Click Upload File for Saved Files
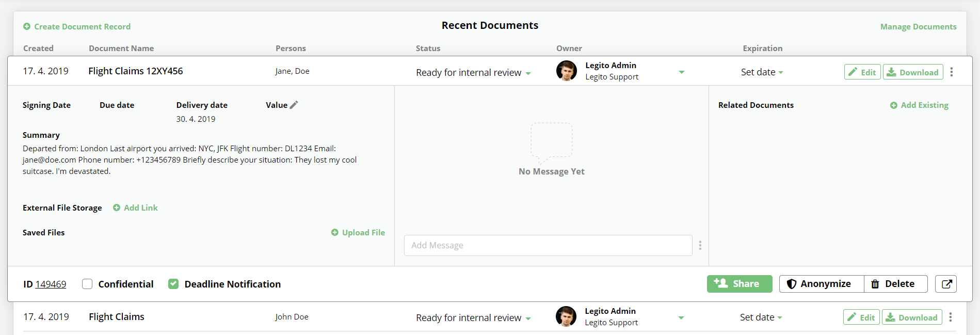Viewport: 980px width, 335px height. [358, 232]
